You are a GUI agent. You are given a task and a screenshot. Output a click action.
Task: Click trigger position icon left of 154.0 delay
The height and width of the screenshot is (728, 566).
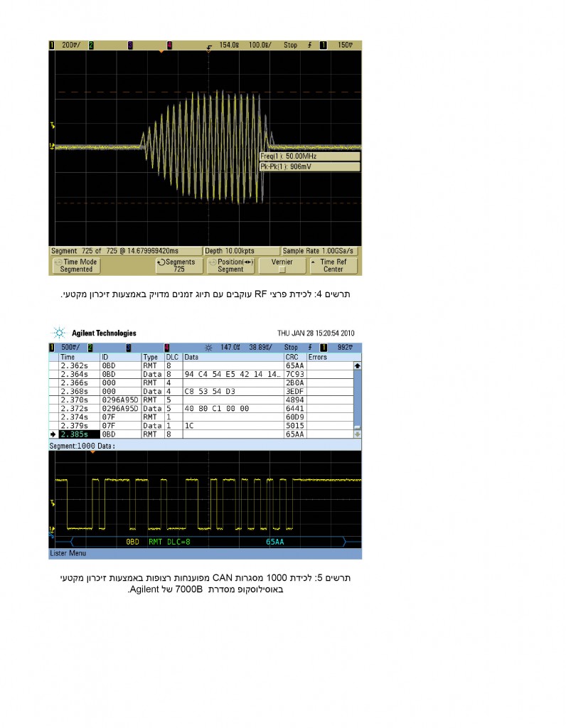coord(210,46)
